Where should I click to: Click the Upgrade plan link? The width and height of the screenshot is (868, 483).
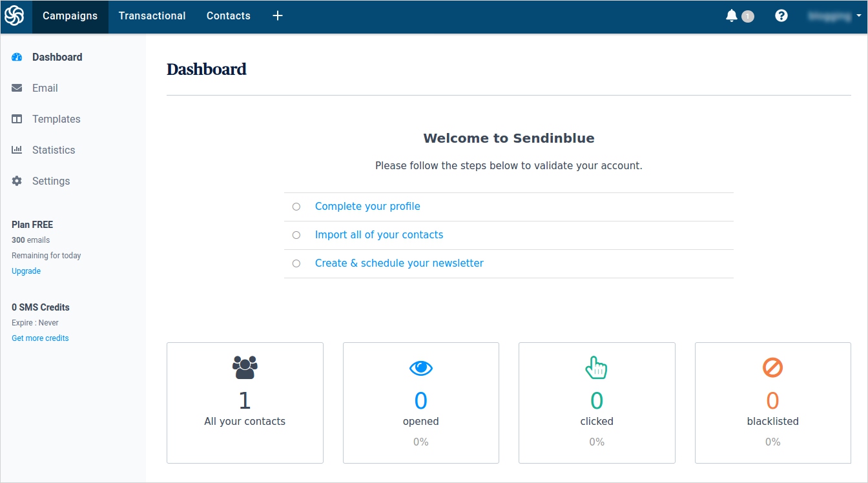[x=26, y=271]
